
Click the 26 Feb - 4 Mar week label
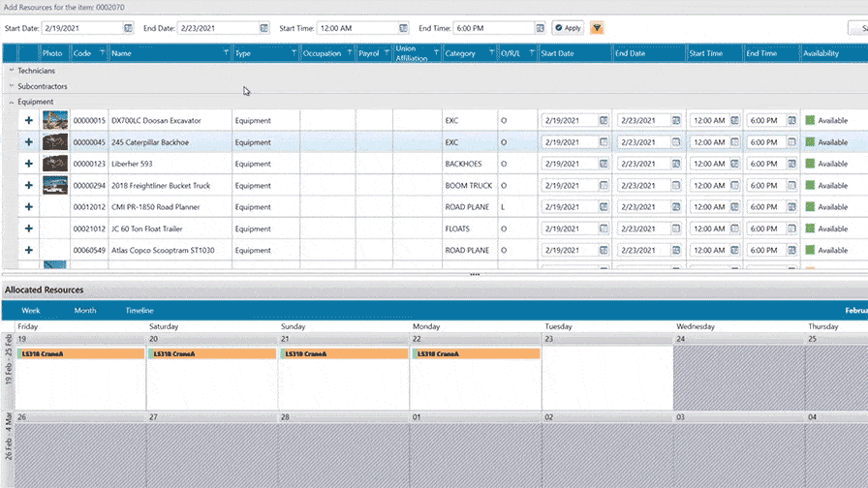(x=9, y=436)
